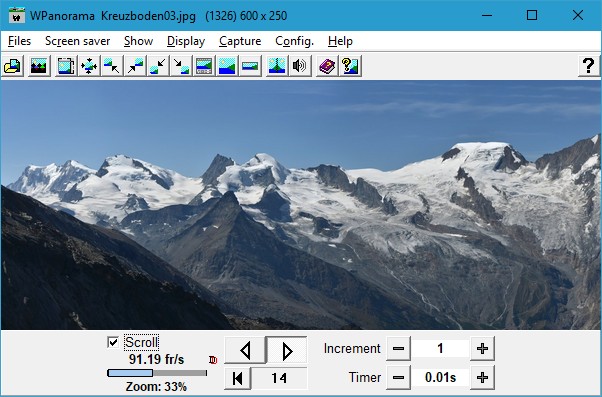
Task: Click the picture with control bar icon
Action: pos(204,66)
